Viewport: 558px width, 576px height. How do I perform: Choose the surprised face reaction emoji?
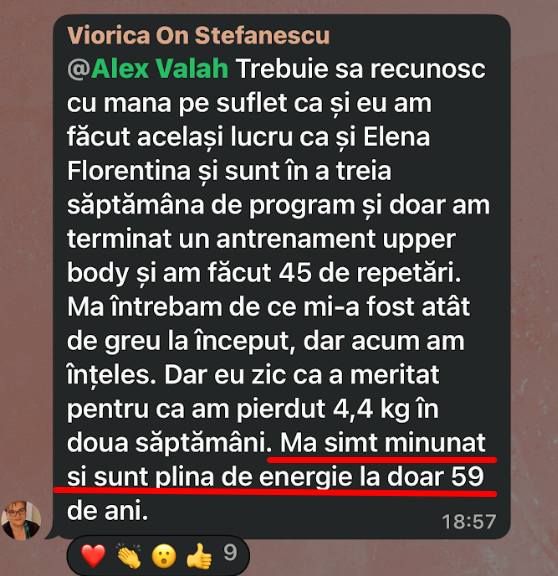[x=164, y=556]
